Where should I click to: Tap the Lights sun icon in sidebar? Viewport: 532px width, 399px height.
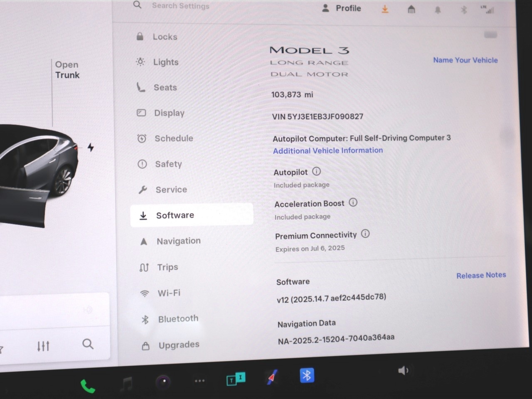[140, 62]
